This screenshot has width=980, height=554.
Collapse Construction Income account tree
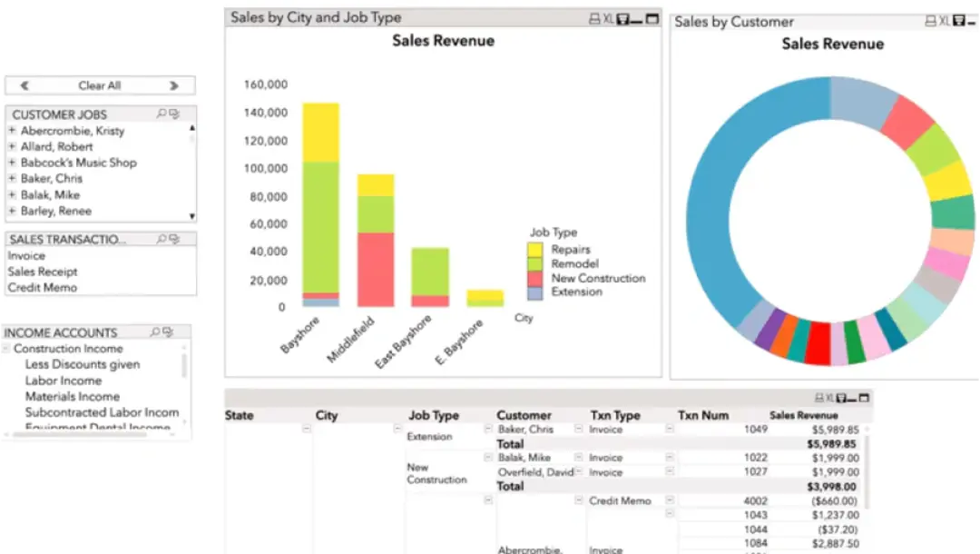pyautogui.click(x=6, y=348)
